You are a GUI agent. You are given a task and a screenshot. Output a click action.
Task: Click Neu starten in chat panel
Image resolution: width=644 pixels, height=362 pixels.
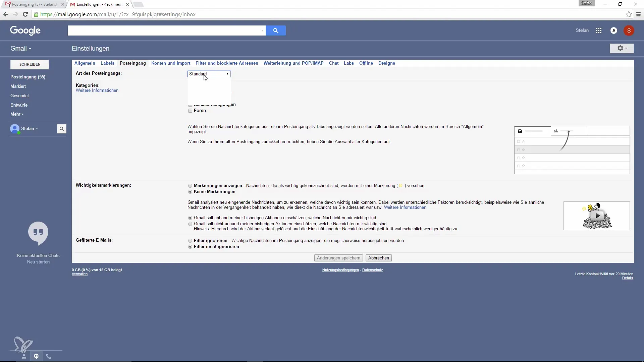tap(38, 262)
